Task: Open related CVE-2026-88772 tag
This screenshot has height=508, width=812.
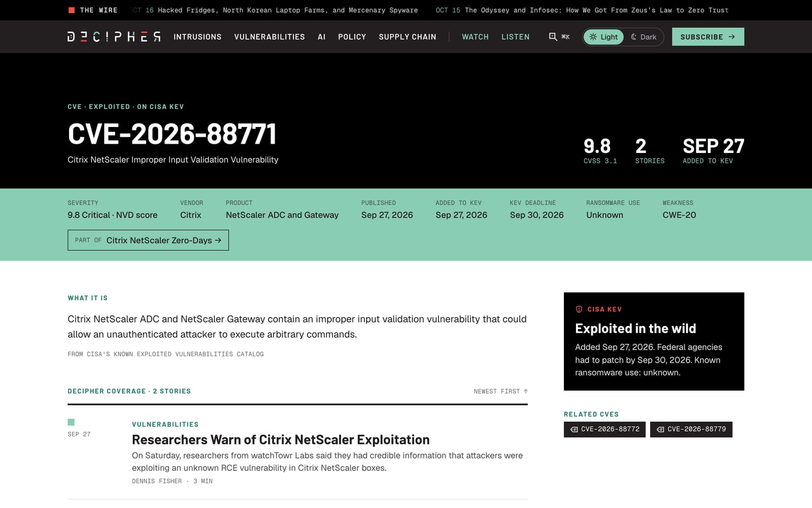Action: coord(604,429)
